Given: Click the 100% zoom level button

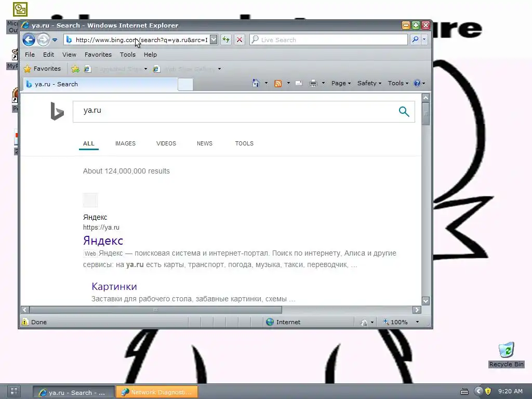Looking at the screenshot, I should [x=395, y=322].
